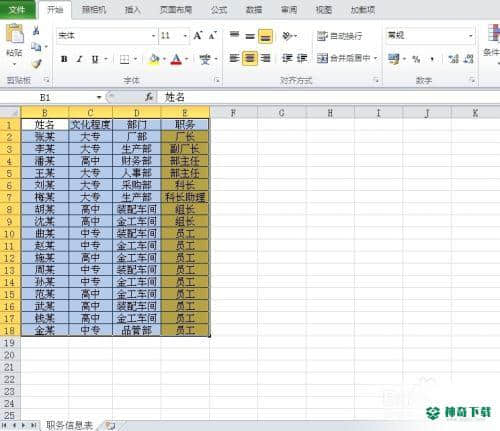Click the Merge and Center icon
Screen dimensions: 500x431
pyautogui.click(x=322, y=59)
